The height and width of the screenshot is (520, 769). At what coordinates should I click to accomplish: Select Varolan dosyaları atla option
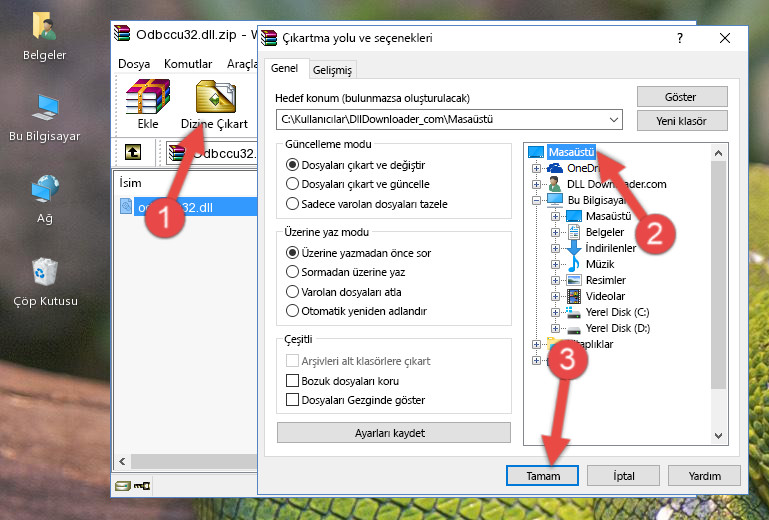click(292, 291)
